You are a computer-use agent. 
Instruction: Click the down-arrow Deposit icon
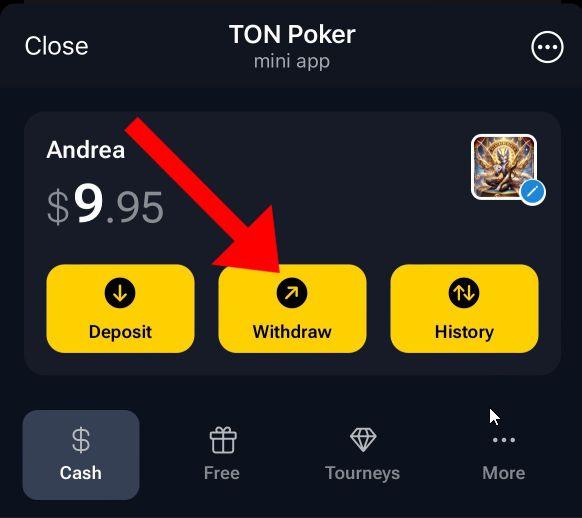120,293
